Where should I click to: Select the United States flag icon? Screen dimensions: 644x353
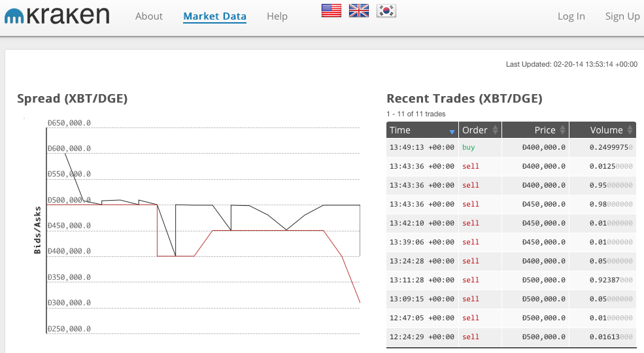point(331,10)
